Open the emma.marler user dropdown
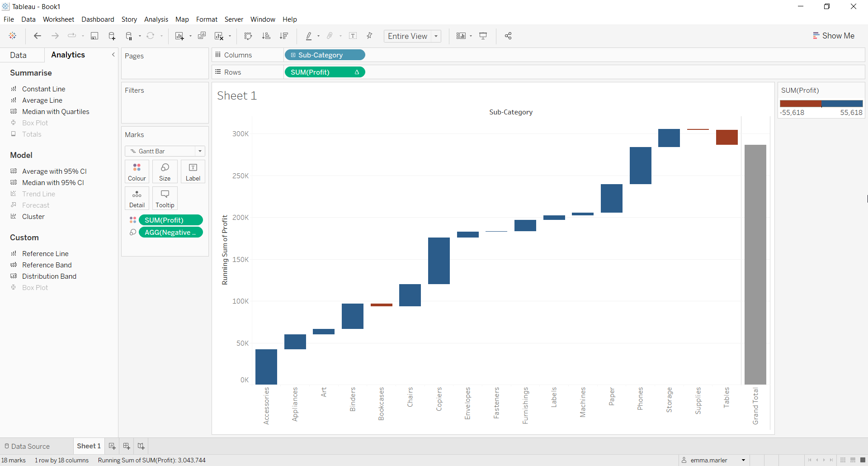The height and width of the screenshot is (466, 868). click(x=743, y=460)
